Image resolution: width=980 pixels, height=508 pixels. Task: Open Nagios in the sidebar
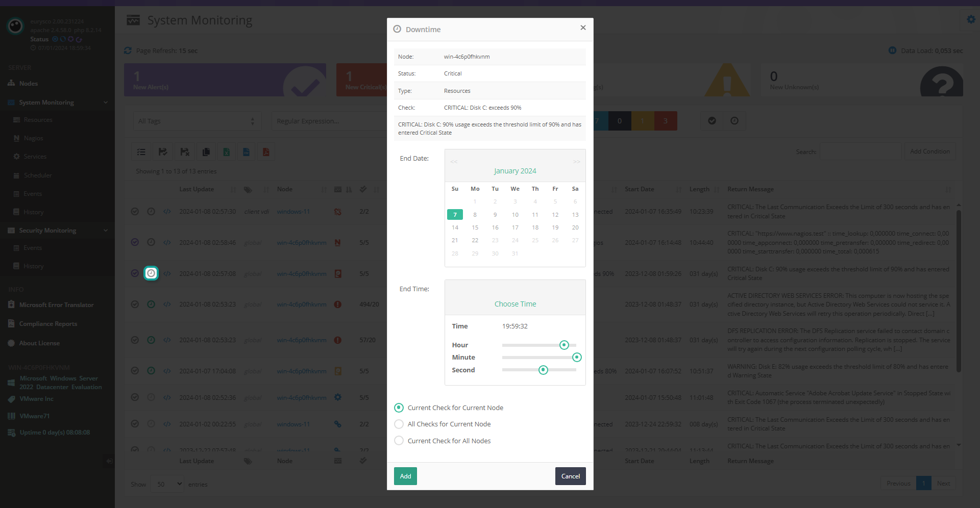pyautogui.click(x=33, y=138)
